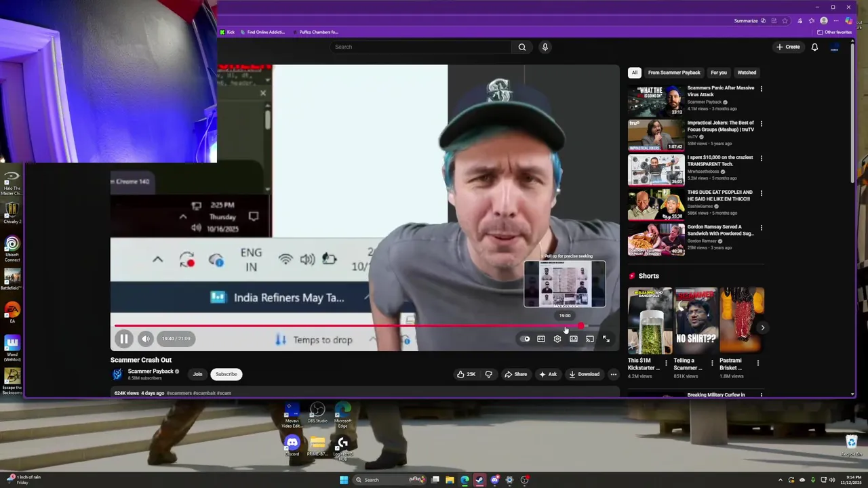Viewport: 868px width, 488px height.
Task: Open OBS Studio desktop shortcut
Action: pyautogui.click(x=317, y=413)
